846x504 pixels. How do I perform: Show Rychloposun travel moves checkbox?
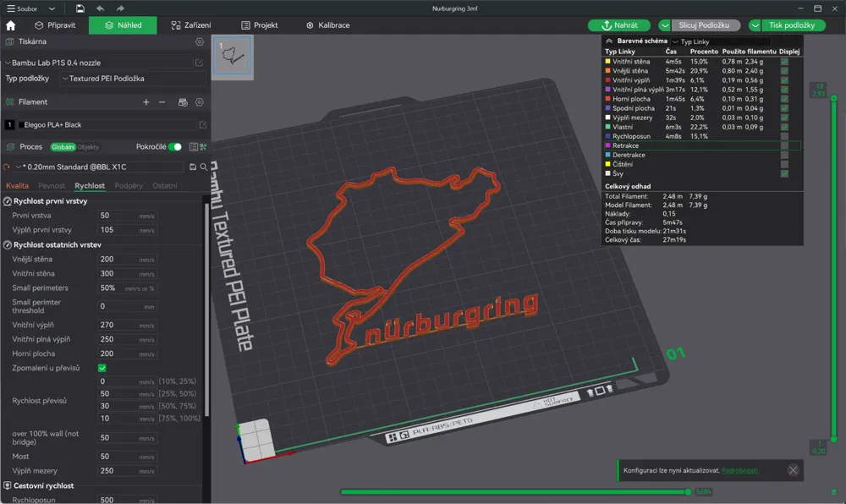pos(784,136)
